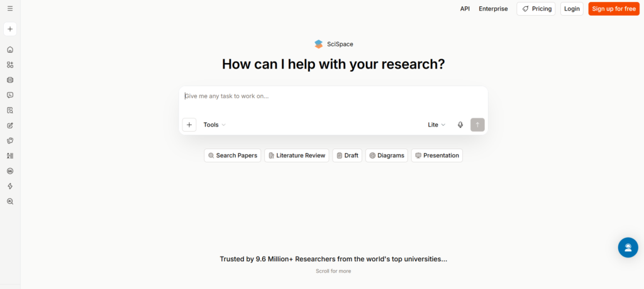
Task: Click the "Scroll for more" text
Action: [x=333, y=271]
